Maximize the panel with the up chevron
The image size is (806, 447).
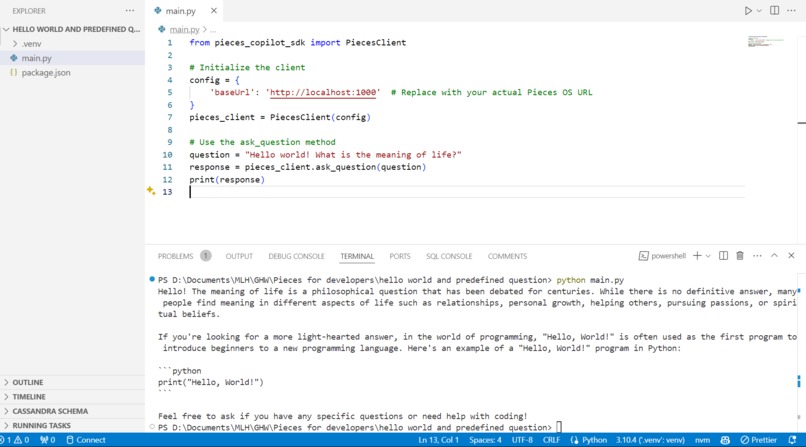click(774, 255)
